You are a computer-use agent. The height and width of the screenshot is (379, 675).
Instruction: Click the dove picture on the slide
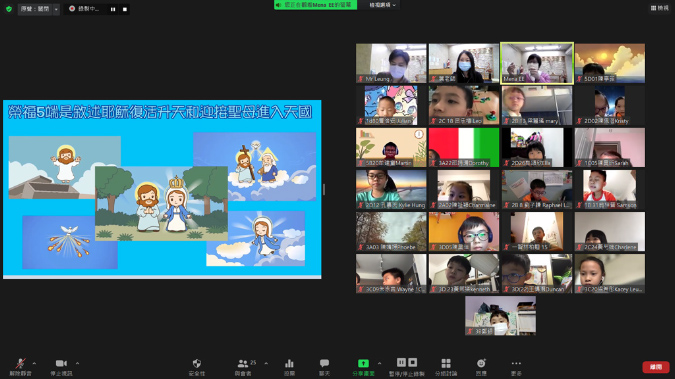click(70, 242)
